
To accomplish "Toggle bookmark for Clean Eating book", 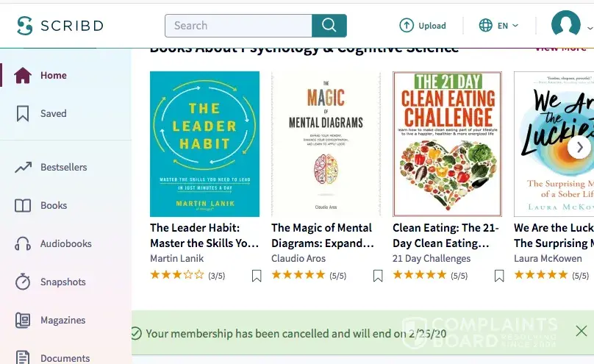I will [498, 276].
